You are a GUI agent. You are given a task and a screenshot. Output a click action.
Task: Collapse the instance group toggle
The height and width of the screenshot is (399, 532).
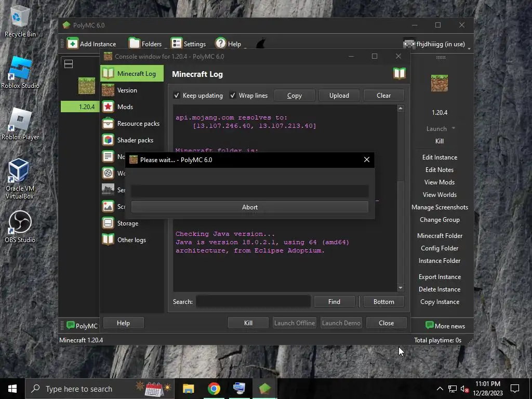point(69,64)
